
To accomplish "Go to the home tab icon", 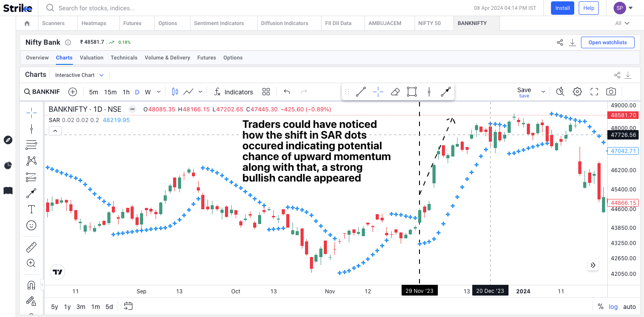I will coord(27,23).
